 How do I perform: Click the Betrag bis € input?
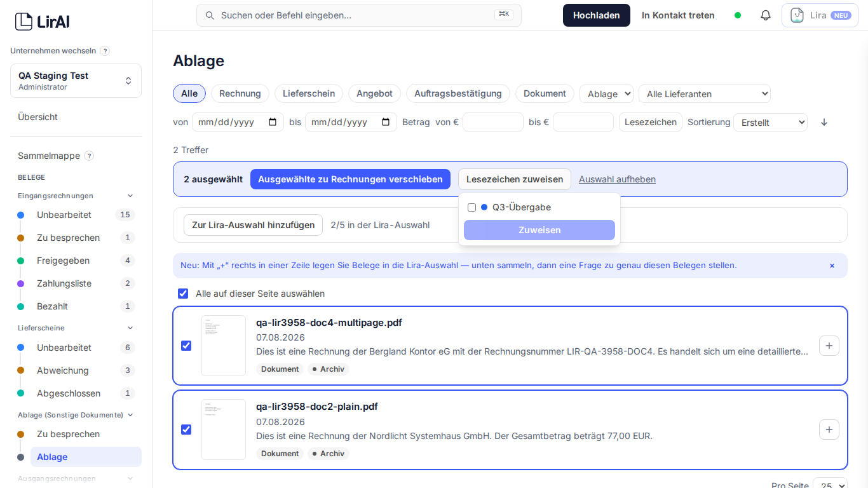tap(583, 122)
